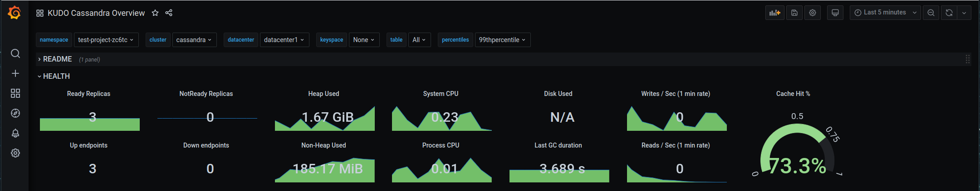
Task: Open the Last 5 minutes time picker
Action: point(885,13)
